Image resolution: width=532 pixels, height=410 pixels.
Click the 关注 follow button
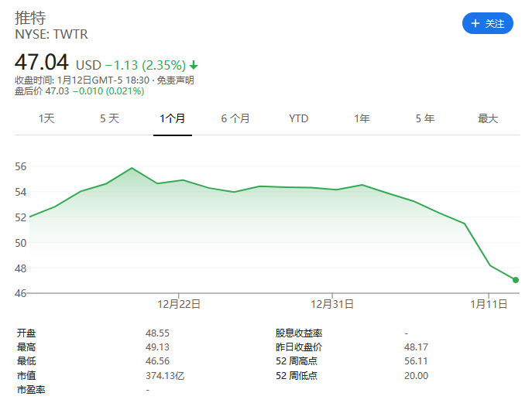pos(487,24)
